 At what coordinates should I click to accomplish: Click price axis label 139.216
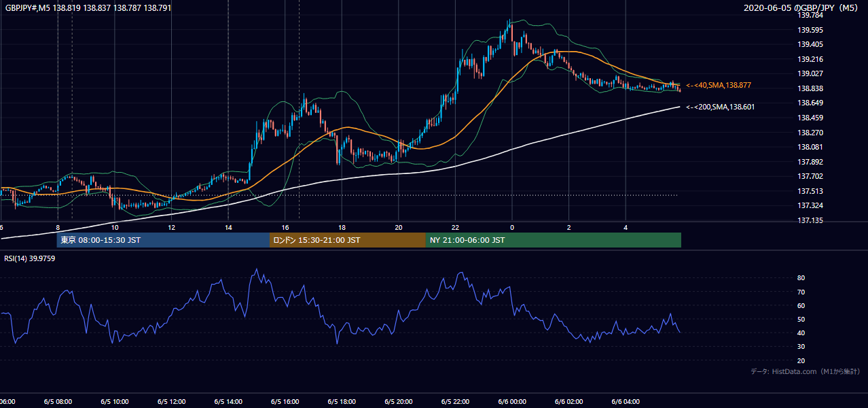pyautogui.click(x=810, y=59)
